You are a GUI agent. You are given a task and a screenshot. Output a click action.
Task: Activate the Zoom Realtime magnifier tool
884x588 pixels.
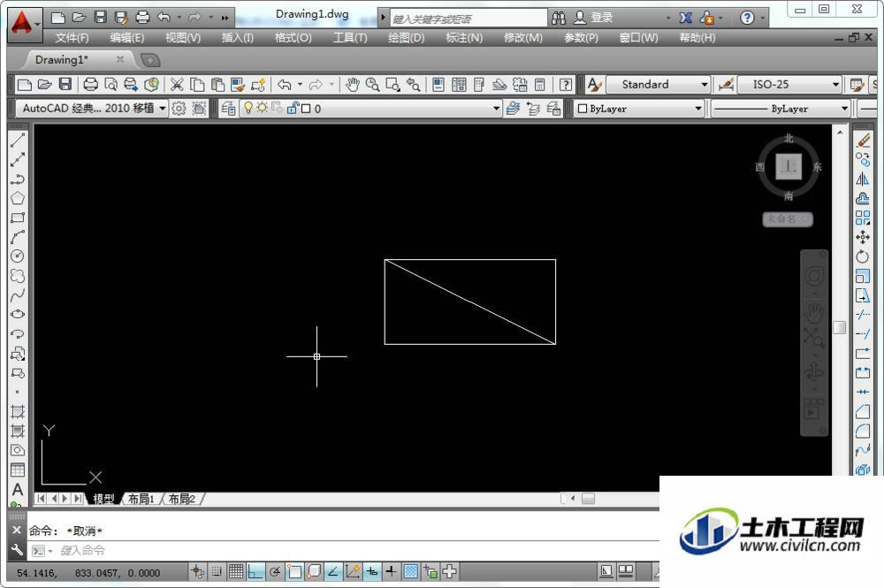(x=372, y=85)
